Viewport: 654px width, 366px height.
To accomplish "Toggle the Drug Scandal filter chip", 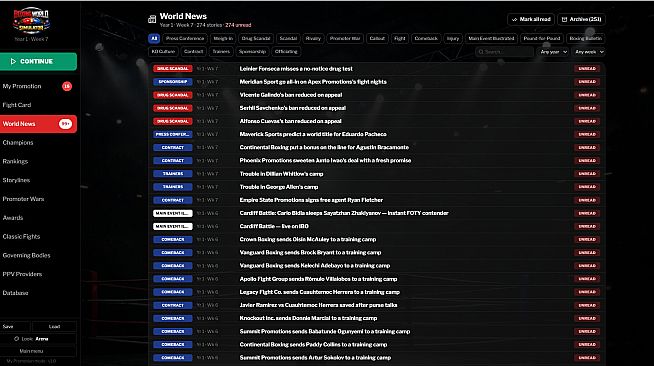I will (256, 38).
